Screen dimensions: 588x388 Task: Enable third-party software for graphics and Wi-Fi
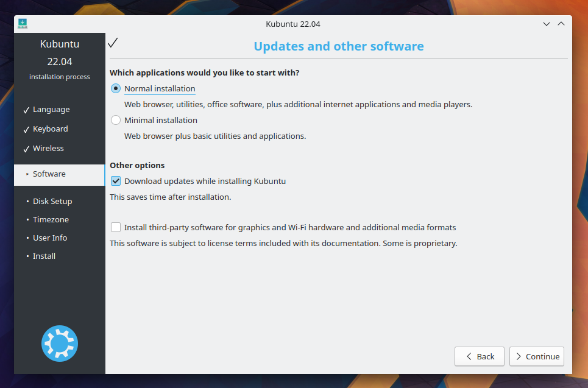(116, 227)
